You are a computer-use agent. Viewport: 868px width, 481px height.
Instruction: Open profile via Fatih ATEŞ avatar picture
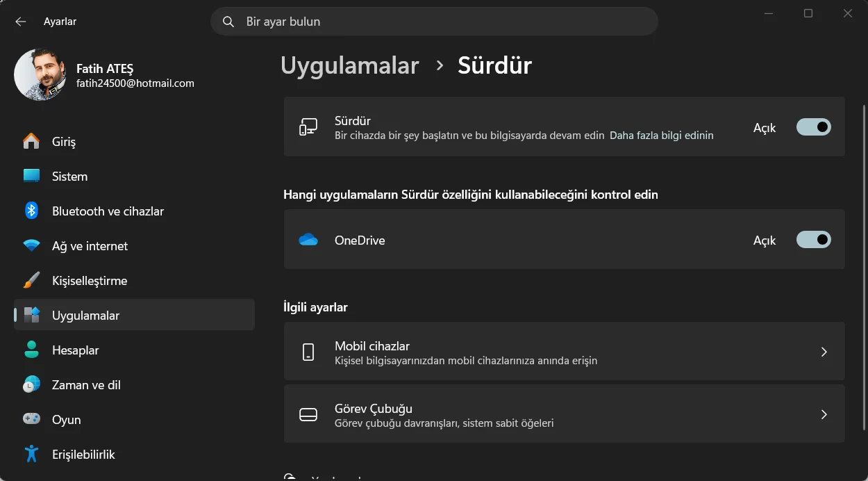(40, 75)
